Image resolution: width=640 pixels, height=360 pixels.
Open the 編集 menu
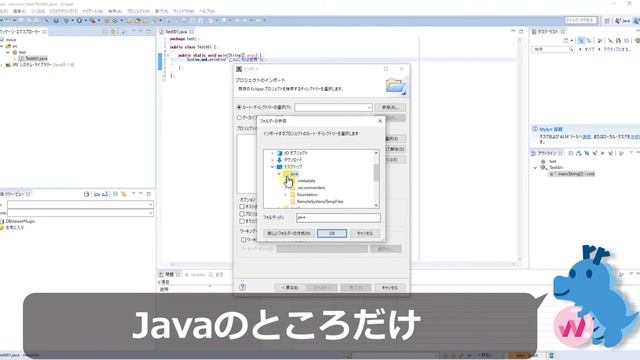point(19,11)
